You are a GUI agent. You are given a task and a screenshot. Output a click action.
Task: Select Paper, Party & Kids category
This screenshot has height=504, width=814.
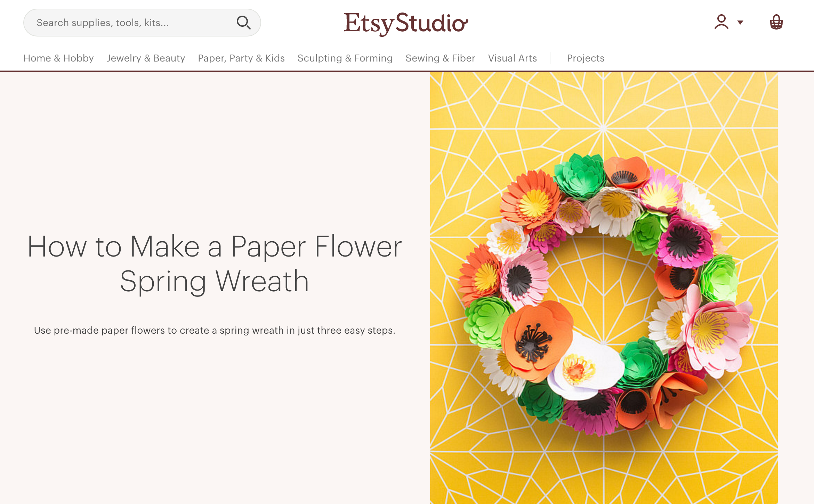pyautogui.click(x=241, y=58)
